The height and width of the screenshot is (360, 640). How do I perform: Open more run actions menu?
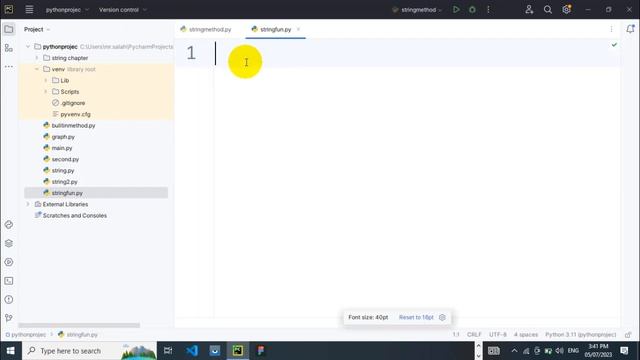pos(488,9)
